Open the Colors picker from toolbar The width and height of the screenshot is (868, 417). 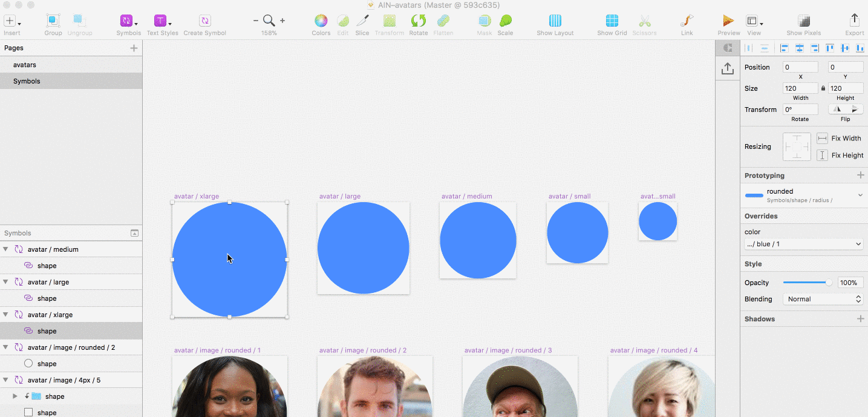click(x=321, y=21)
